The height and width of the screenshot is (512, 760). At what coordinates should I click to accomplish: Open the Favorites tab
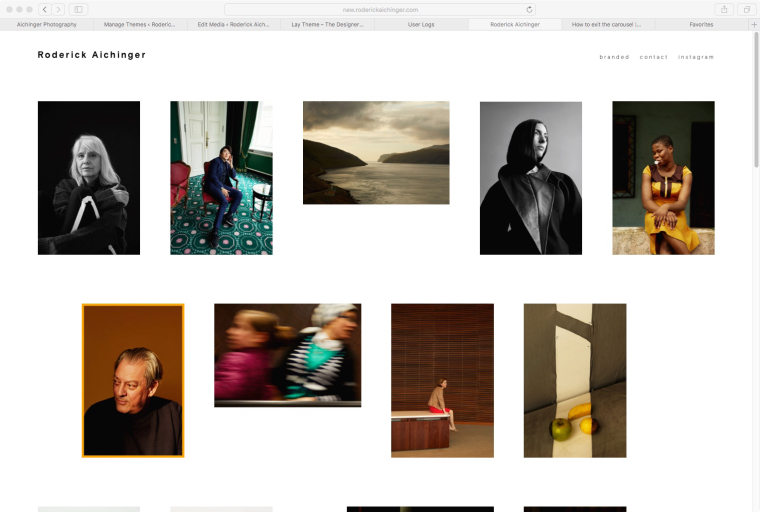(x=701, y=24)
